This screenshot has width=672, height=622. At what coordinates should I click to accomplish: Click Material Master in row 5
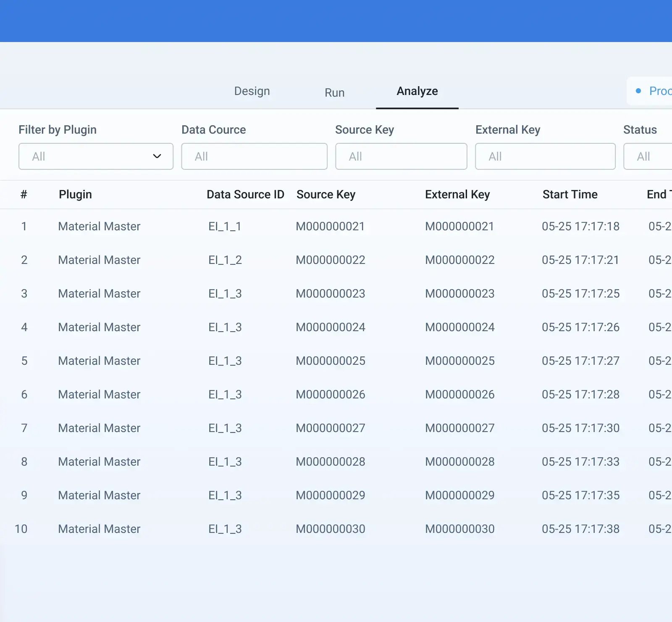tap(99, 361)
